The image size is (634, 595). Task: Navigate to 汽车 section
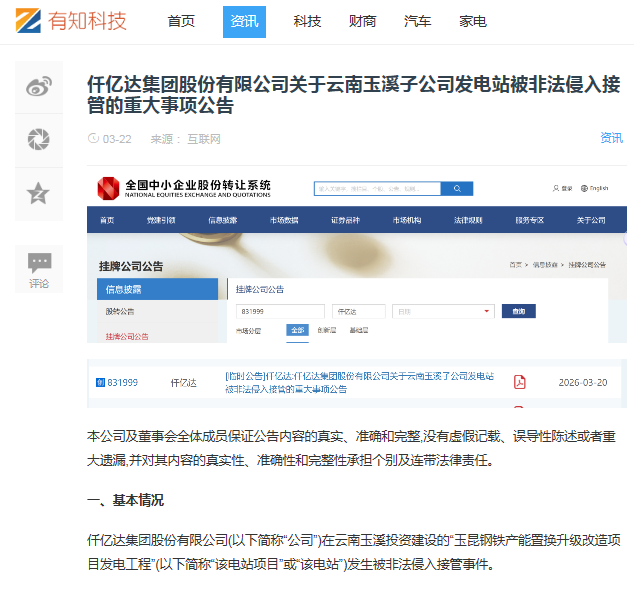(x=417, y=21)
